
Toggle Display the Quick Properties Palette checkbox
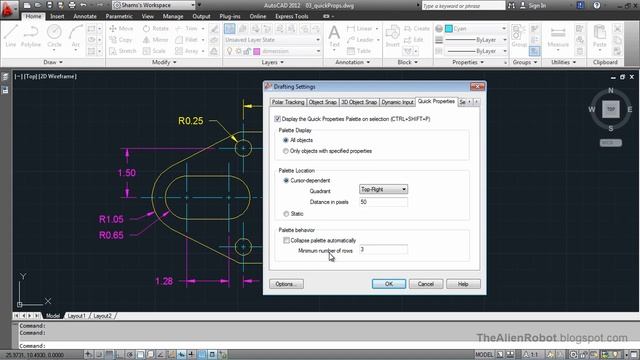pos(278,119)
